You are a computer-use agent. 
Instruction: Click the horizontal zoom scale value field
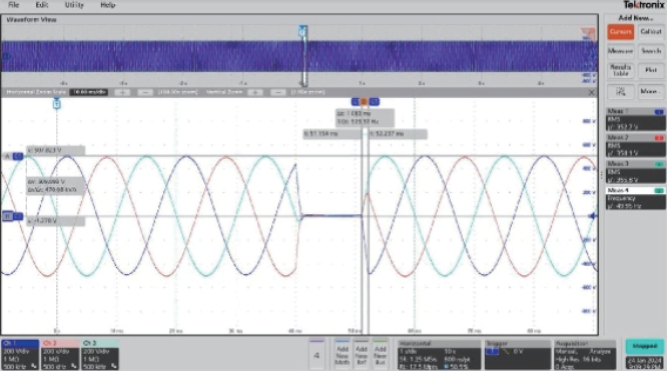tap(89, 92)
